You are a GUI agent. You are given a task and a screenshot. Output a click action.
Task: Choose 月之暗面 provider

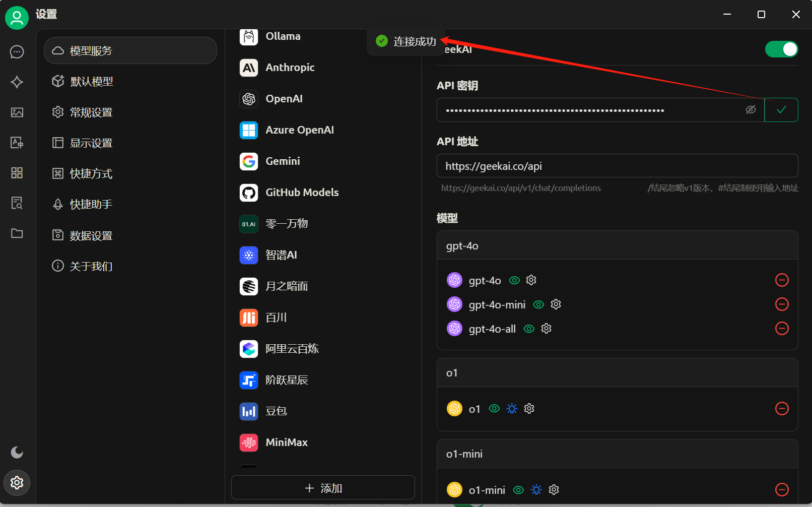pyautogui.click(x=323, y=286)
